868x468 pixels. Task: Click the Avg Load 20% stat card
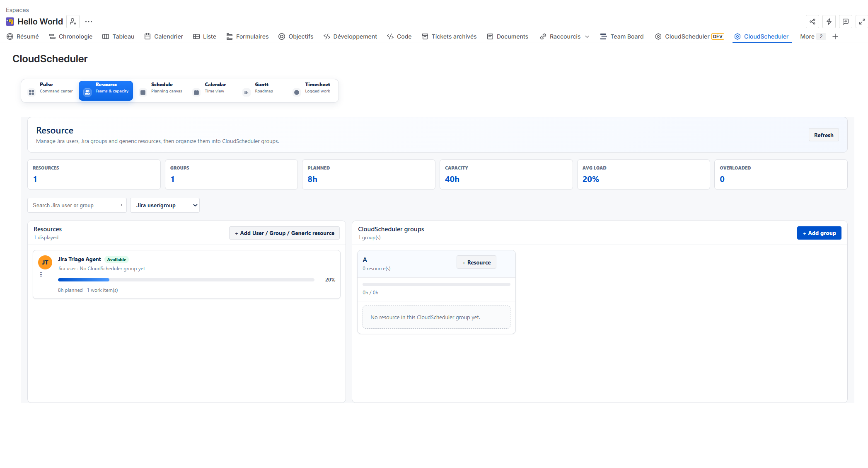(x=643, y=175)
